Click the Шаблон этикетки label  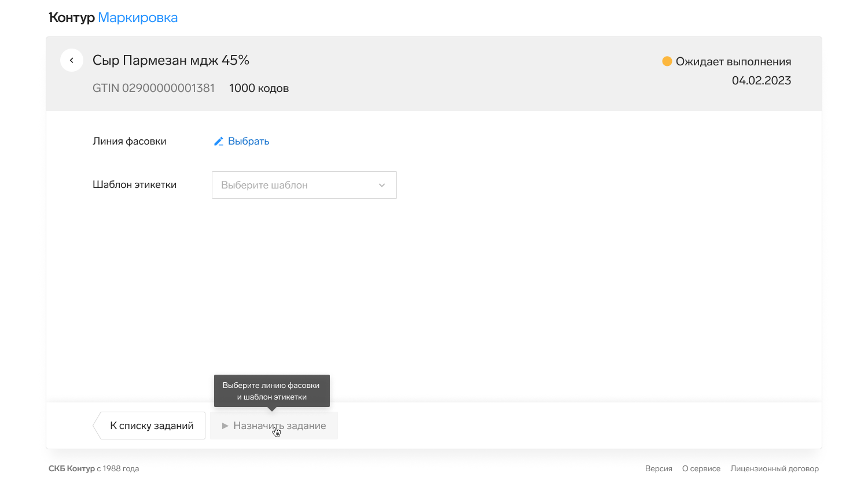coord(134,184)
